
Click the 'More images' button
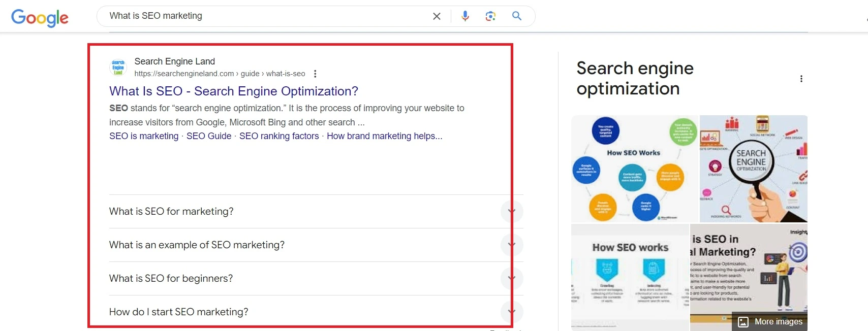[770, 321]
